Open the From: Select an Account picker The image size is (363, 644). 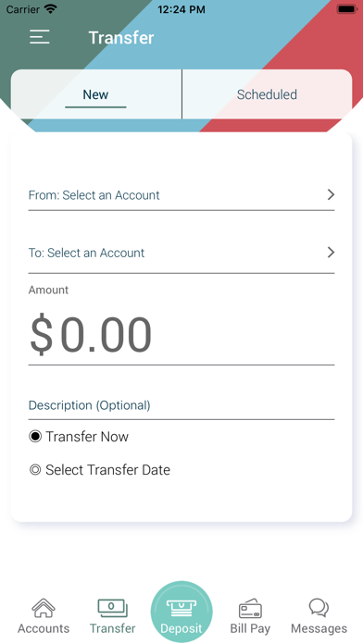(x=181, y=195)
